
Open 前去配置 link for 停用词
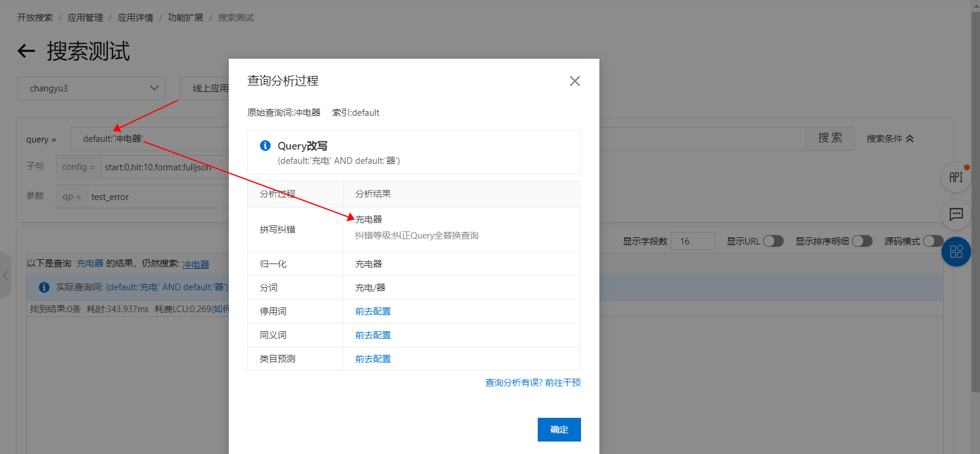click(373, 312)
